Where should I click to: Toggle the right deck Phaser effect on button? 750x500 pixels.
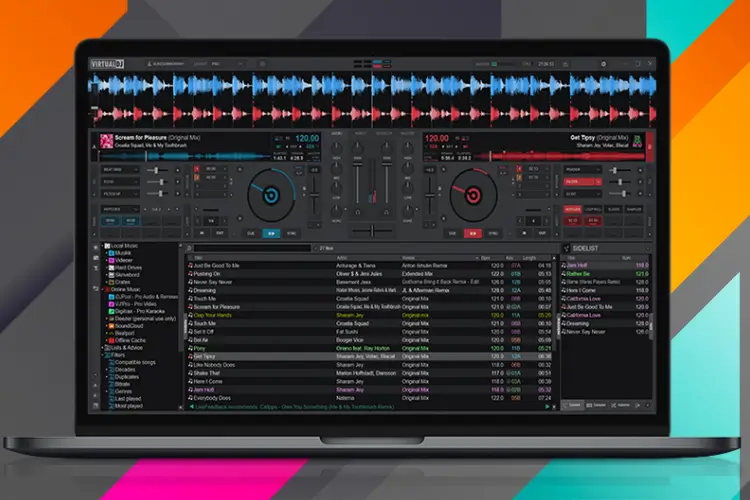pos(640,170)
